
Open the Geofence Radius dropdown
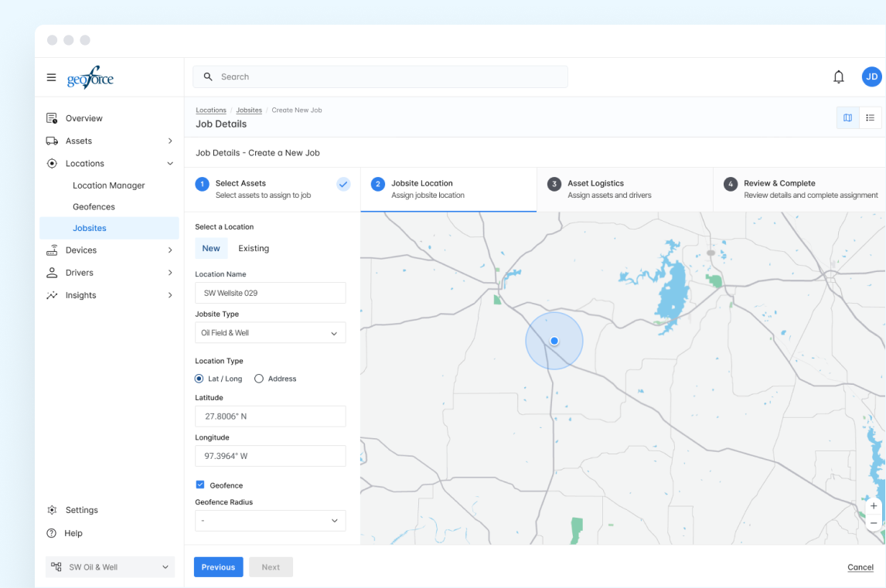tap(270, 521)
